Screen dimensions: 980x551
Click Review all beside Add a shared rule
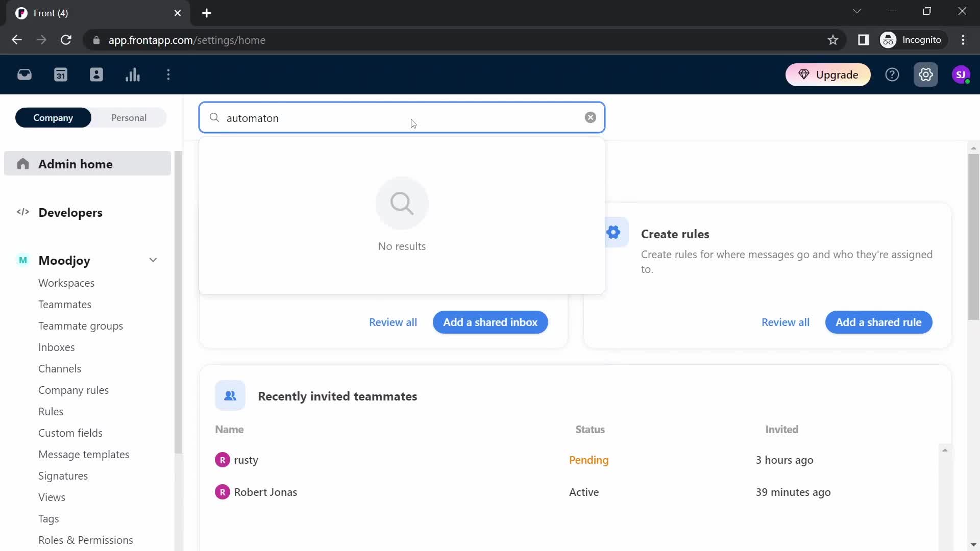tap(786, 322)
